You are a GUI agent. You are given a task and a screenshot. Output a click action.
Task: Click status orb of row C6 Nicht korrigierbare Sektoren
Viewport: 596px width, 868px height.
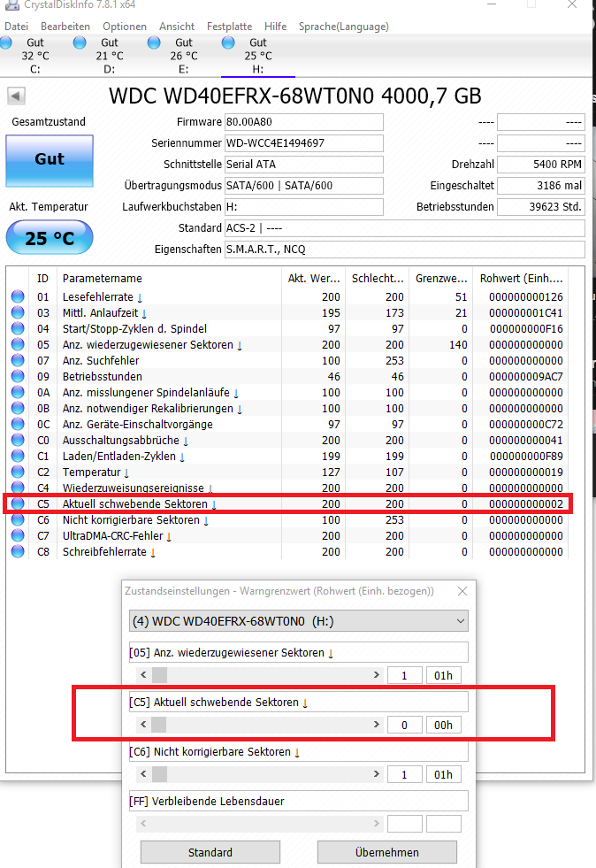coord(18,519)
